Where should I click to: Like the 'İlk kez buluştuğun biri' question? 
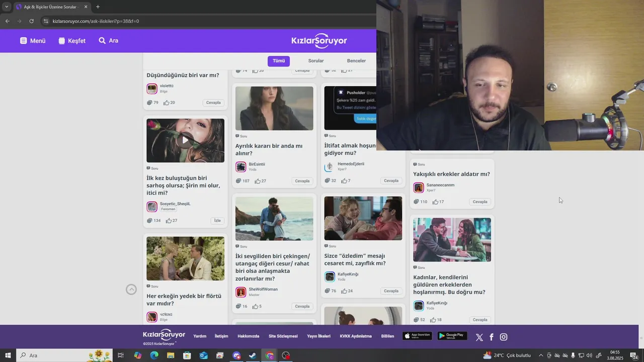click(169, 221)
